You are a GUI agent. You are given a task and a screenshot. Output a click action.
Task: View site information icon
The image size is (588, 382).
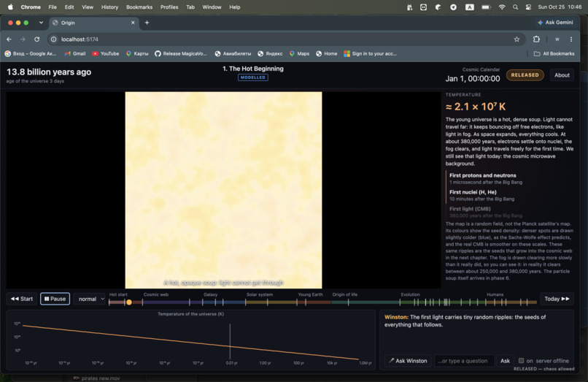pos(54,39)
